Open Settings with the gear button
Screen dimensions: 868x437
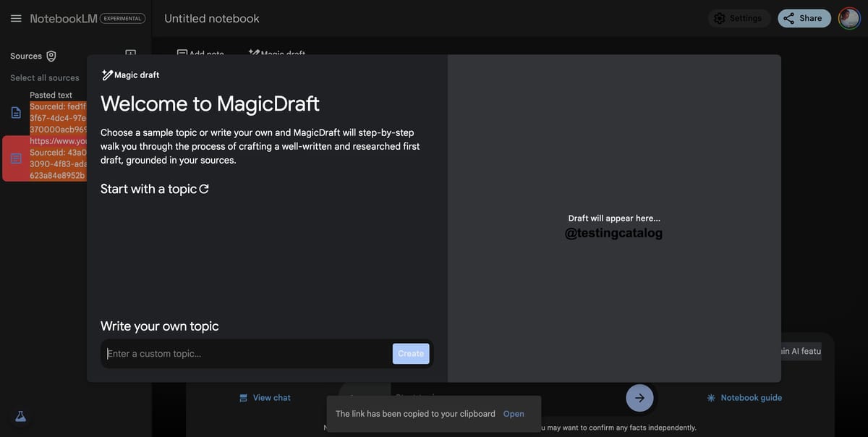[738, 18]
